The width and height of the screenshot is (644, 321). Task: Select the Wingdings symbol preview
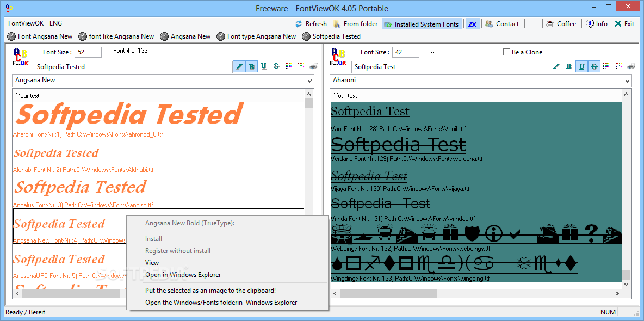454,265
